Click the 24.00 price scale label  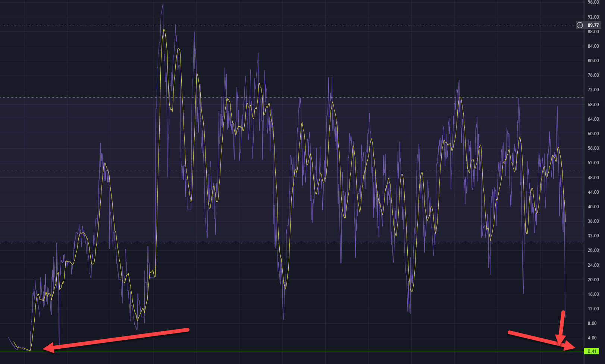click(593, 265)
